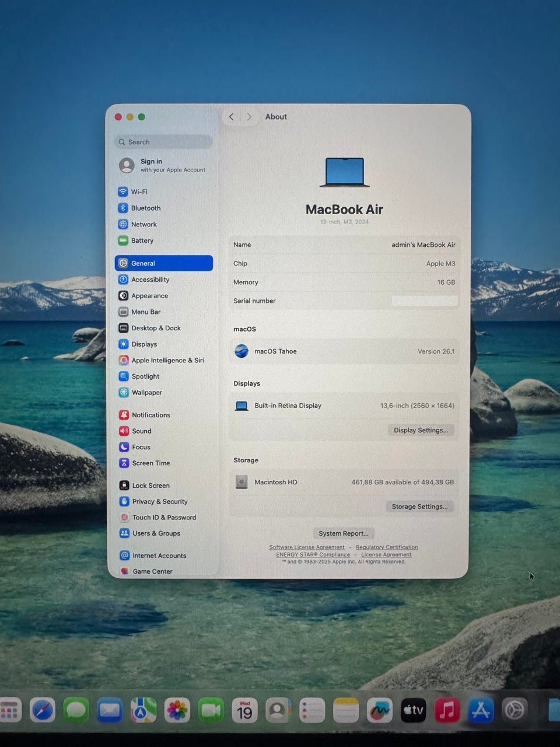This screenshot has height=747, width=560.
Task: Click the Storage Settings button
Action: pos(419,507)
